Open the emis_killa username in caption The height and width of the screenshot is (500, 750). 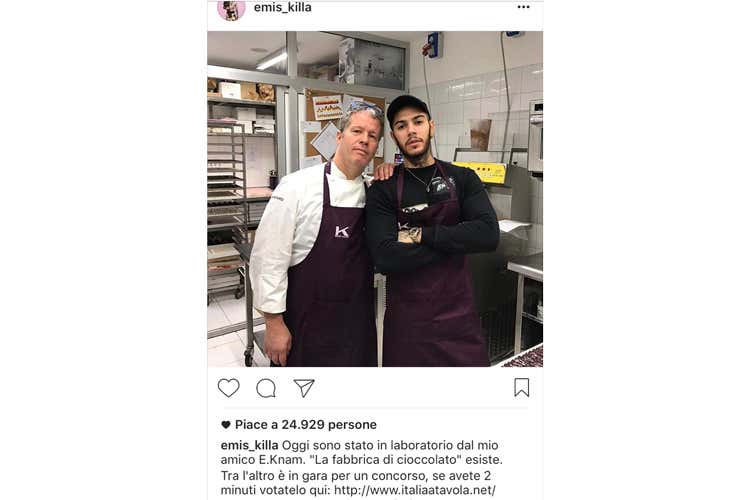tap(249, 445)
